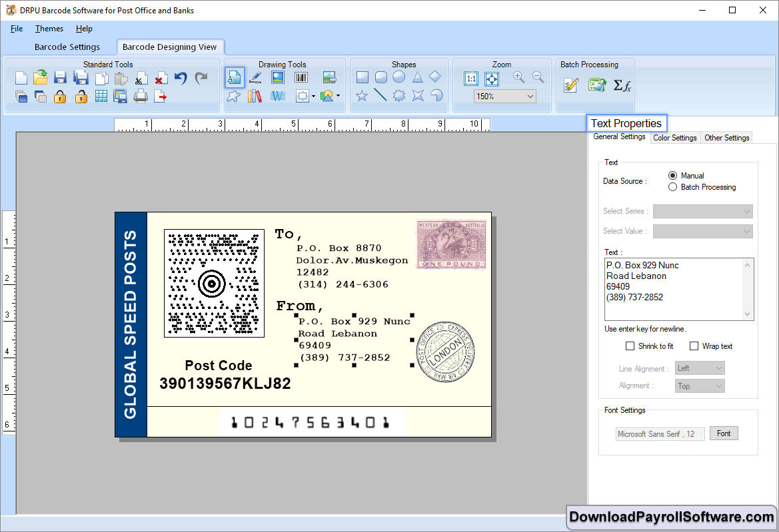Draw a diamond shape
Viewport: 779px width, 532px height.
(435, 77)
